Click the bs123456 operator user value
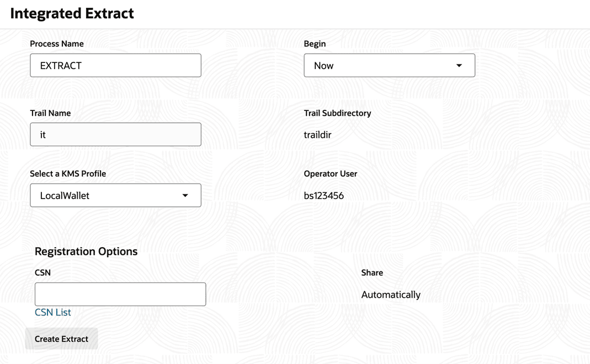Viewport: 590px width, 364px height. (324, 196)
